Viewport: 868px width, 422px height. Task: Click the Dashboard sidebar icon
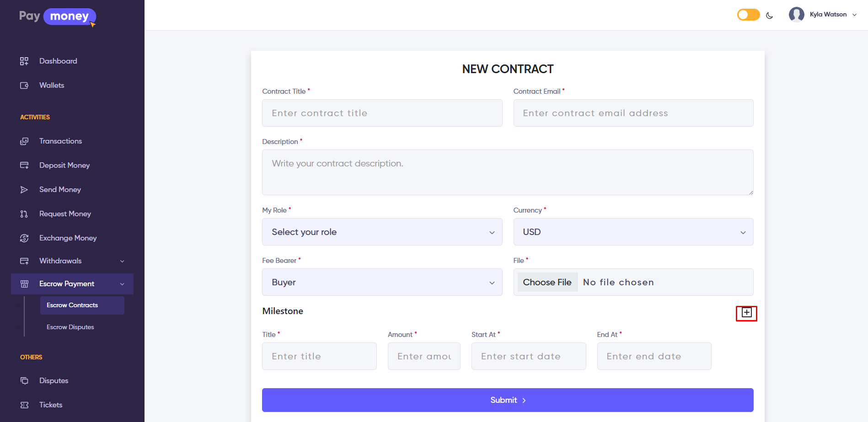(24, 61)
